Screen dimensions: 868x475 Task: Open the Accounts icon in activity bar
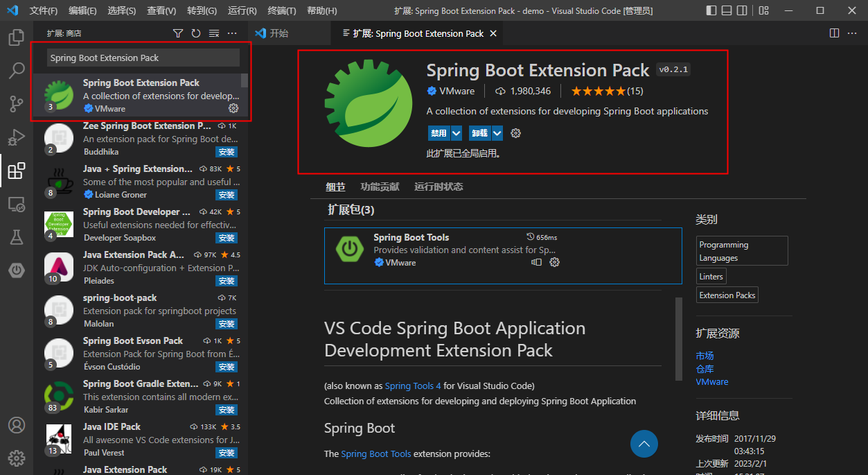point(17,425)
